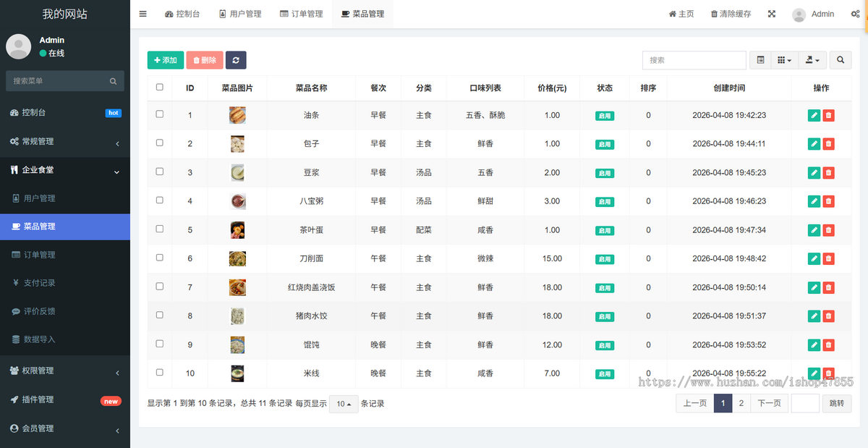Expand the 常规管理 sidebar menu
The height and width of the screenshot is (448, 868).
tap(65, 141)
